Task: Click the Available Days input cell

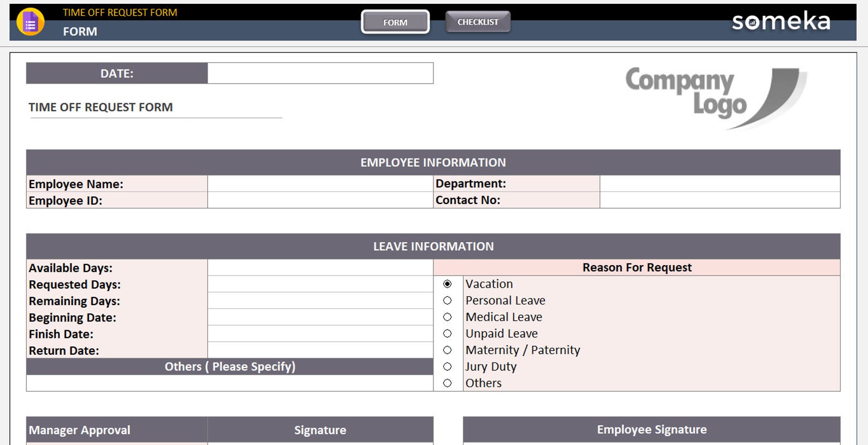Action: coord(320,268)
